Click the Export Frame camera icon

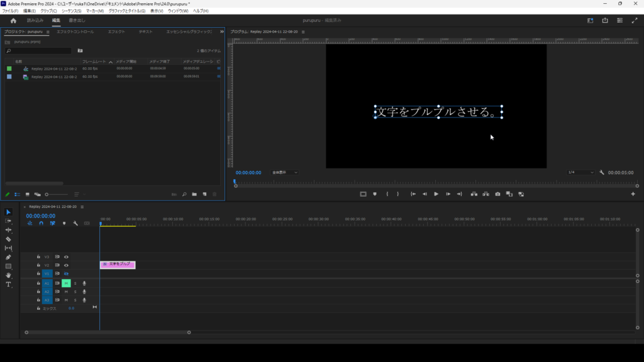497,194
